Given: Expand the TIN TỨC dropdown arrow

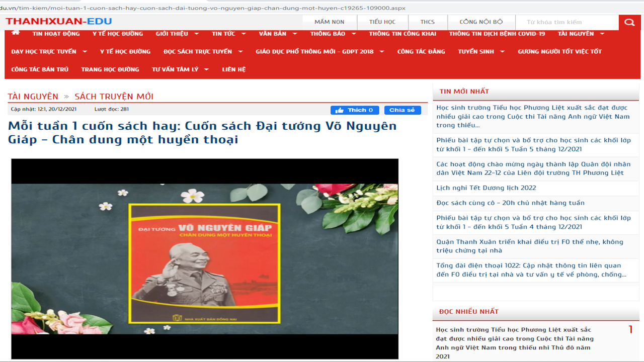Looking at the screenshot, I should coord(244,34).
